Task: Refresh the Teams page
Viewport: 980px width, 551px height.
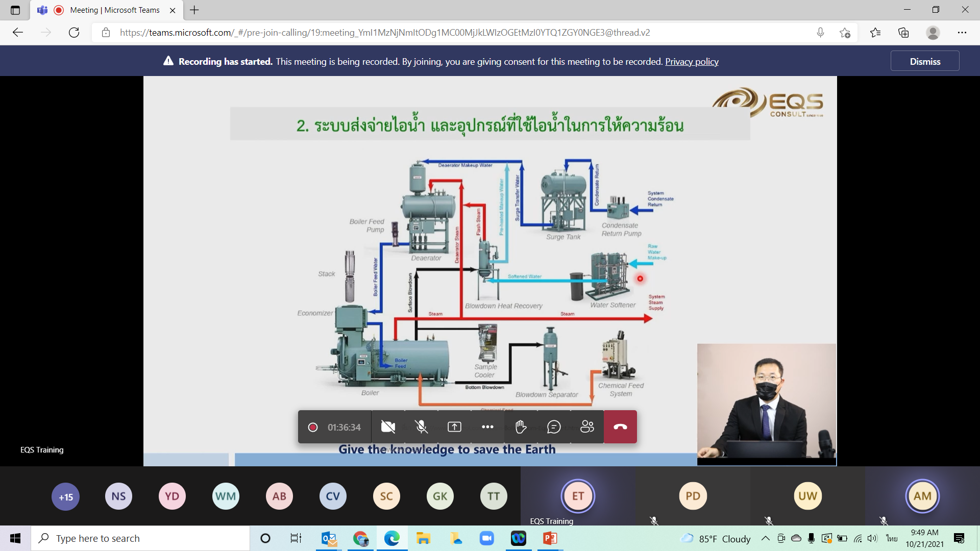Action: point(74,33)
